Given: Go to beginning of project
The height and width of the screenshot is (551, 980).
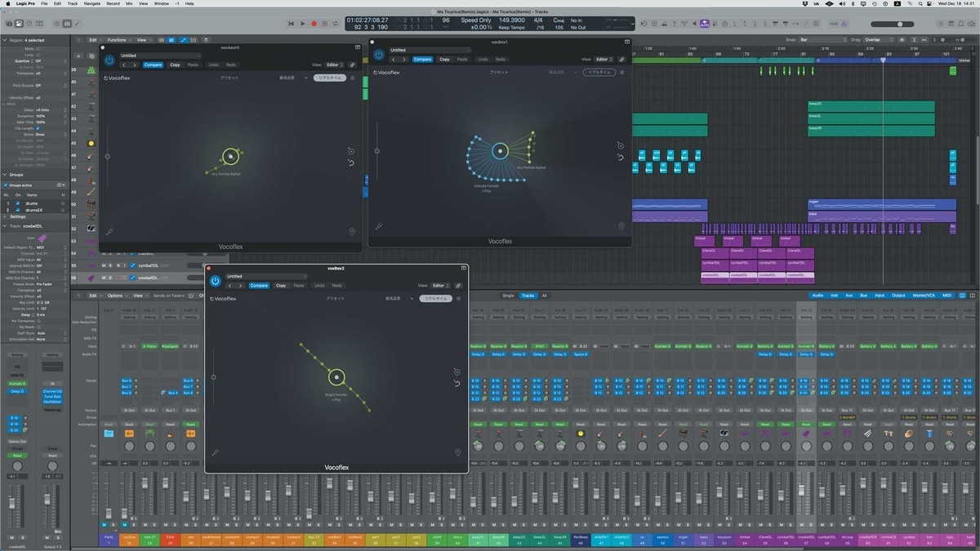Looking at the screenshot, I should click(x=291, y=24).
